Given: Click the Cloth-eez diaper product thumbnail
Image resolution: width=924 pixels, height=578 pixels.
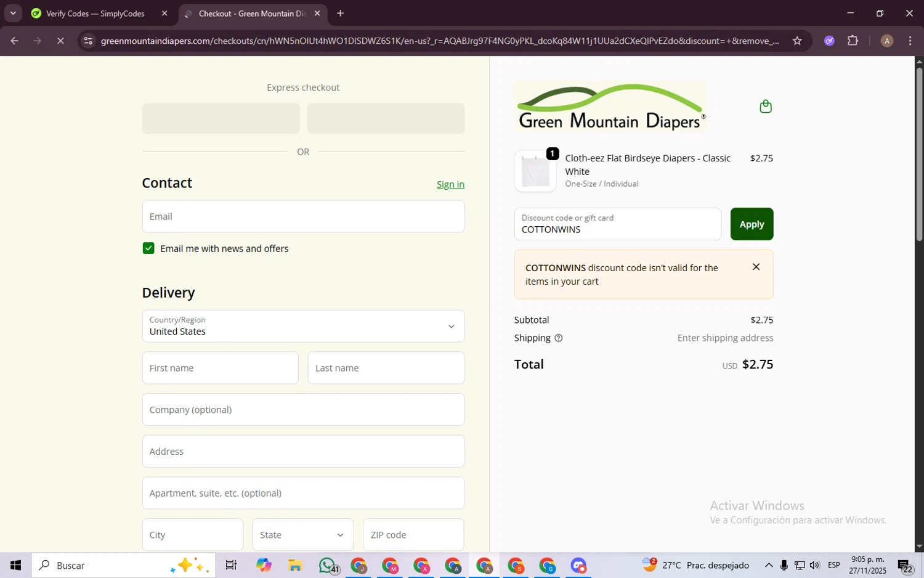Looking at the screenshot, I should (x=535, y=171).
